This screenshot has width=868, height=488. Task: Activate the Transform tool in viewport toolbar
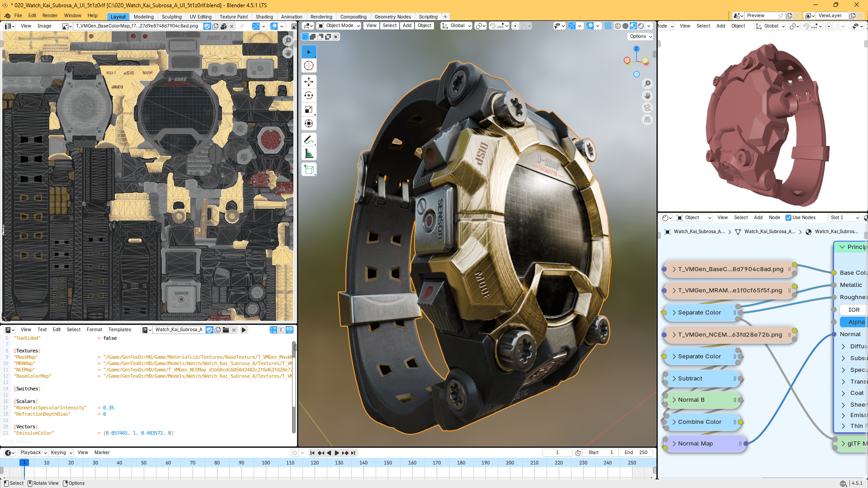pyautogui.click(x=309, y=124)
